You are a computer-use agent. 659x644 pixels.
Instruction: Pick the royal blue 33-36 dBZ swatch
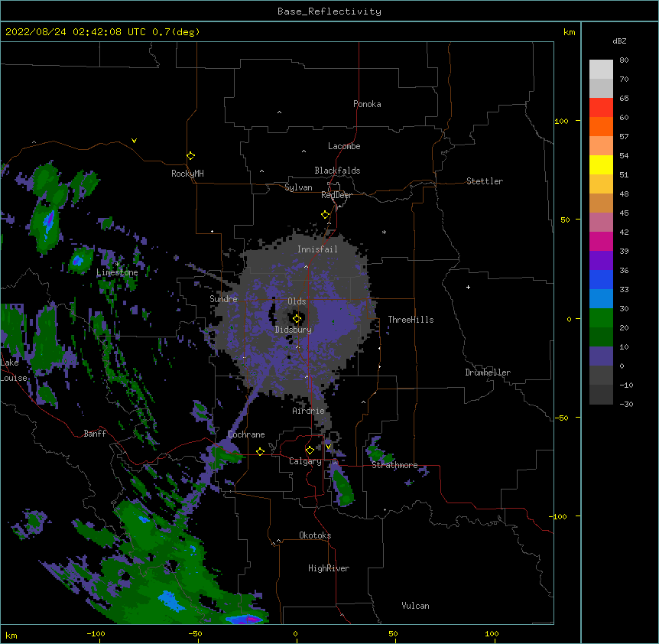coord(601,279)
